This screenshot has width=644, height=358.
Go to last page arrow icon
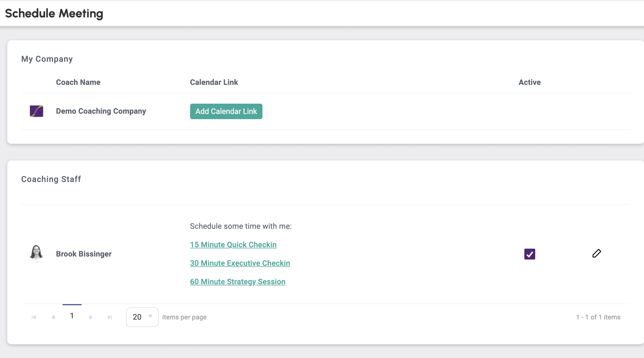[x=110, y=317]
